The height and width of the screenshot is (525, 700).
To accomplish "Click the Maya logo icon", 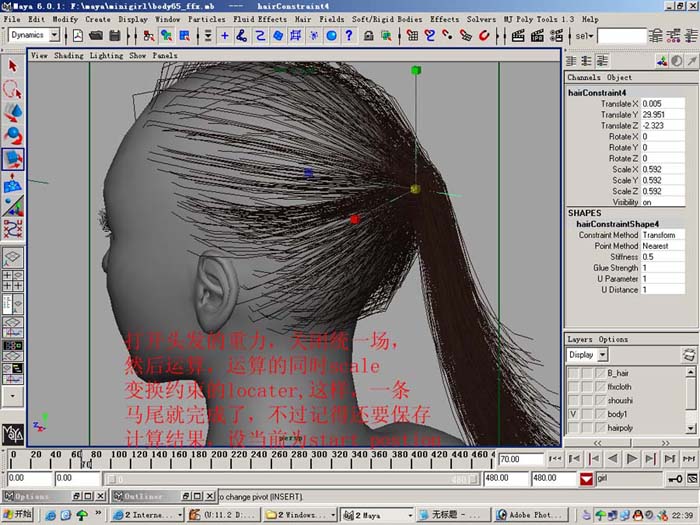I will [12, 433].
